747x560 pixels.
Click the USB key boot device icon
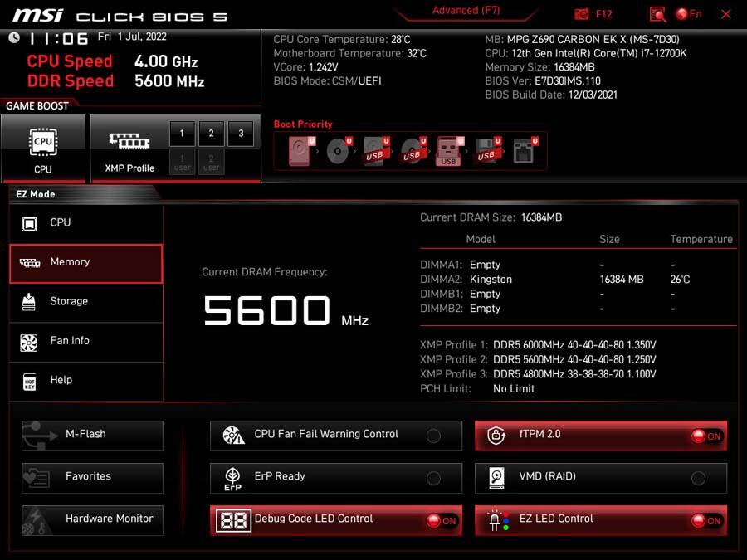pyautogui.click(x=449, y=151)
